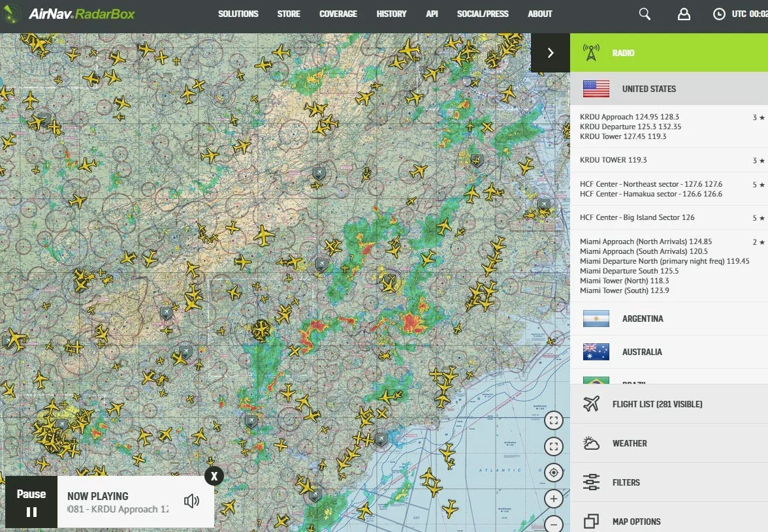The height and width of the screenshot is (532, 768).
Task: Open the Social/Press menu item
Action: [483, 14]
